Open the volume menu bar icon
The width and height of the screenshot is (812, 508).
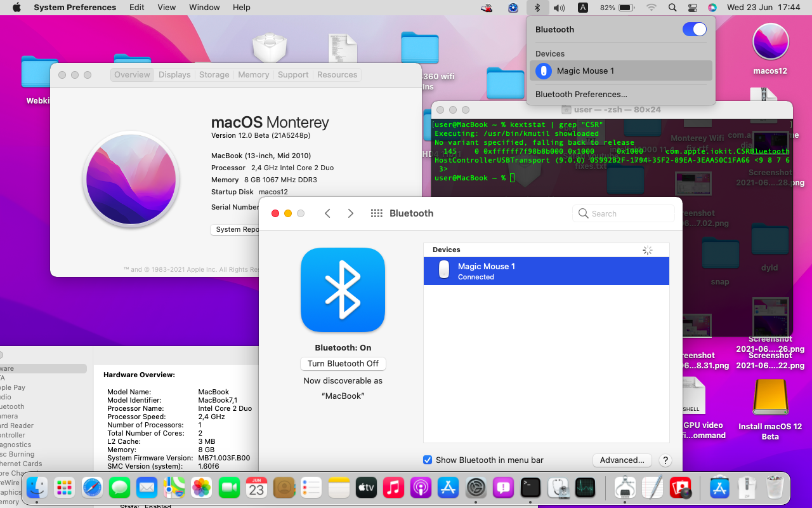click(559, 8)
